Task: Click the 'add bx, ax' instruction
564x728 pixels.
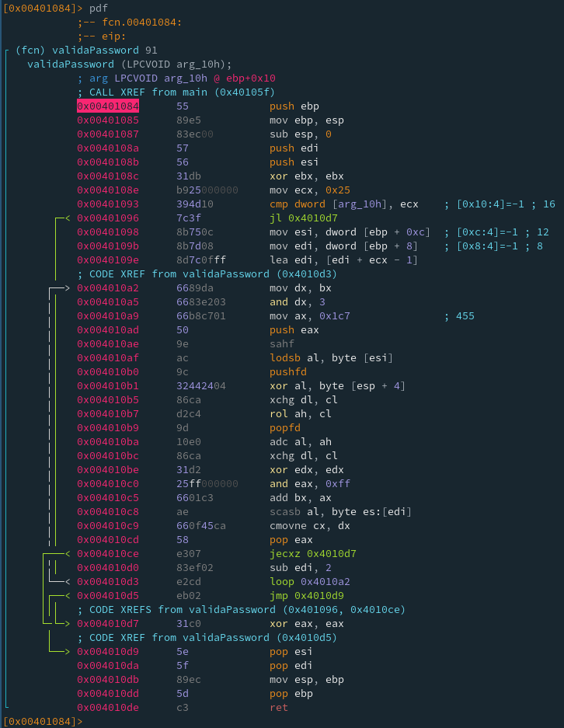Action: tap(301, 498)
